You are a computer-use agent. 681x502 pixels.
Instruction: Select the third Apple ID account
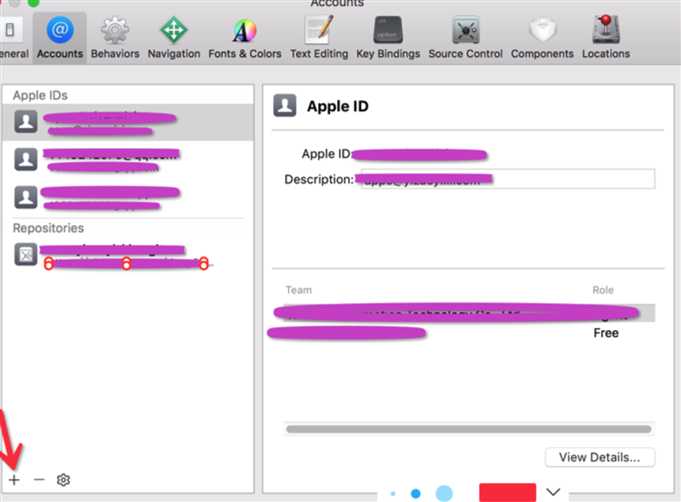click(x=128, y=197)
